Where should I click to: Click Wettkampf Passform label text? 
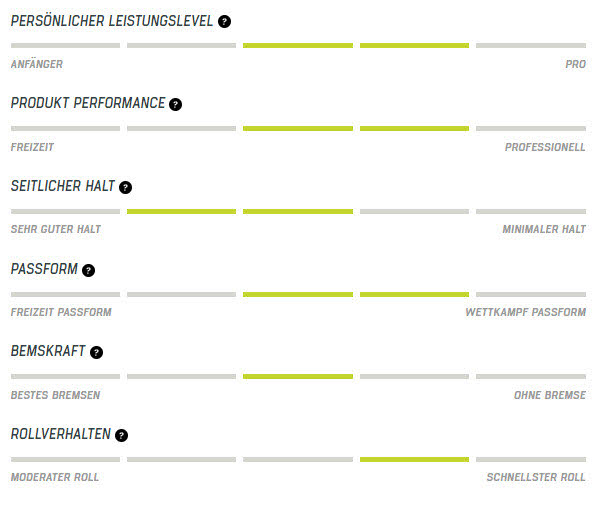pyautogui.click(x=526, y=312)
